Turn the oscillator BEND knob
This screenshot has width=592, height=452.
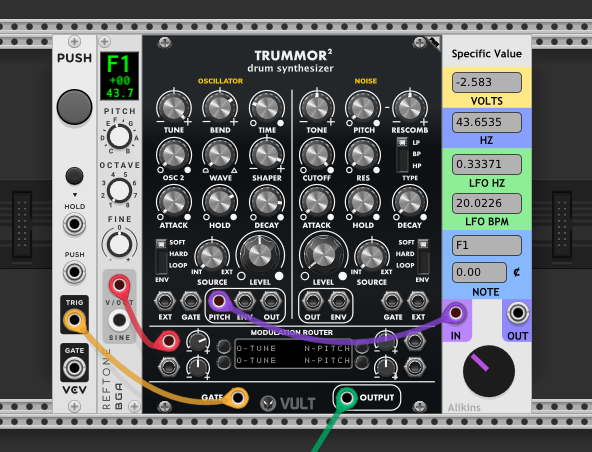point(220,107)
